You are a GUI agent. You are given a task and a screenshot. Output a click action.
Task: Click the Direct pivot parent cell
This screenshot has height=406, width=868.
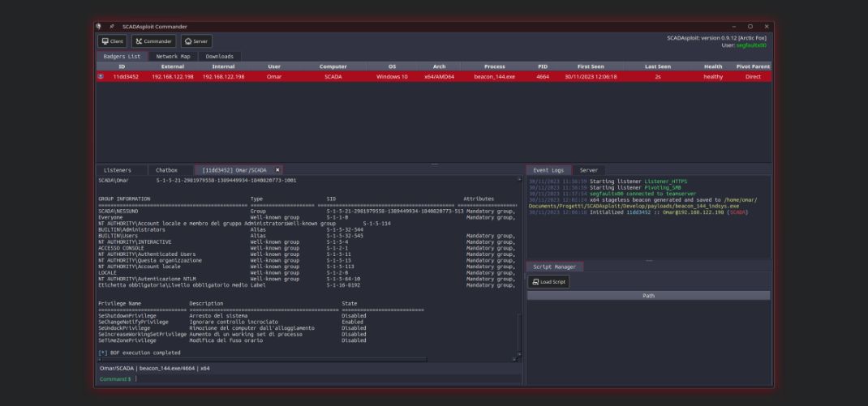(x=753, y=77)
